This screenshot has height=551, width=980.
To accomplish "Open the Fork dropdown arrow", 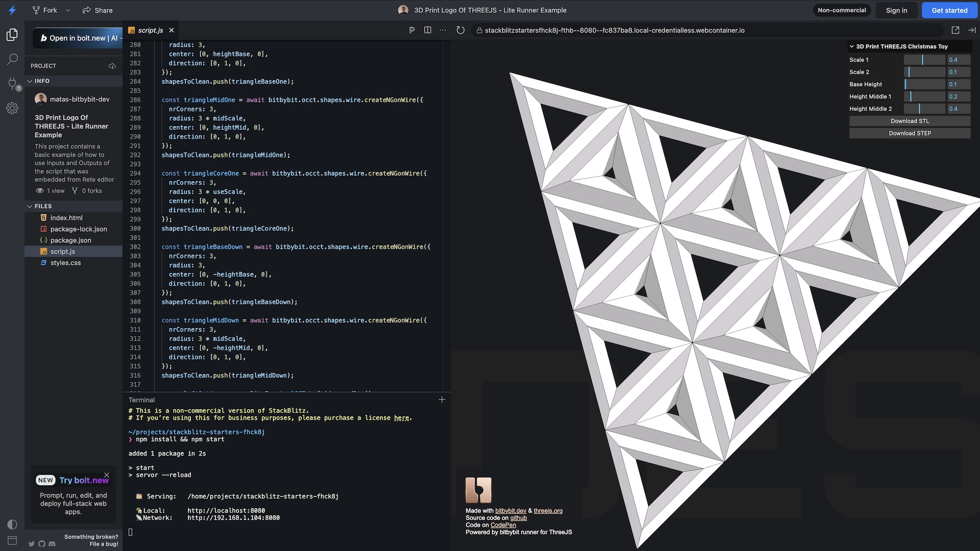I will click(x=68, y=10).
